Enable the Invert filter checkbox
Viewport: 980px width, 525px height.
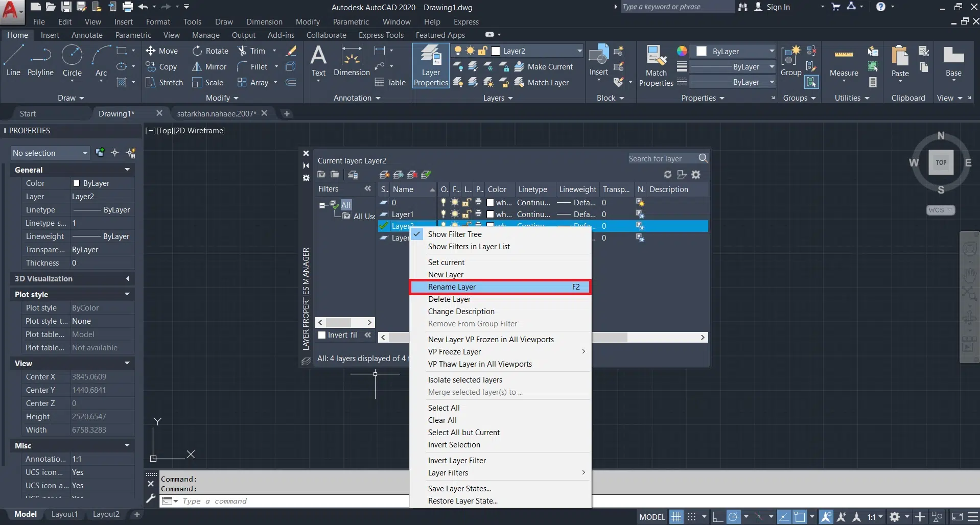coord(322,335)
